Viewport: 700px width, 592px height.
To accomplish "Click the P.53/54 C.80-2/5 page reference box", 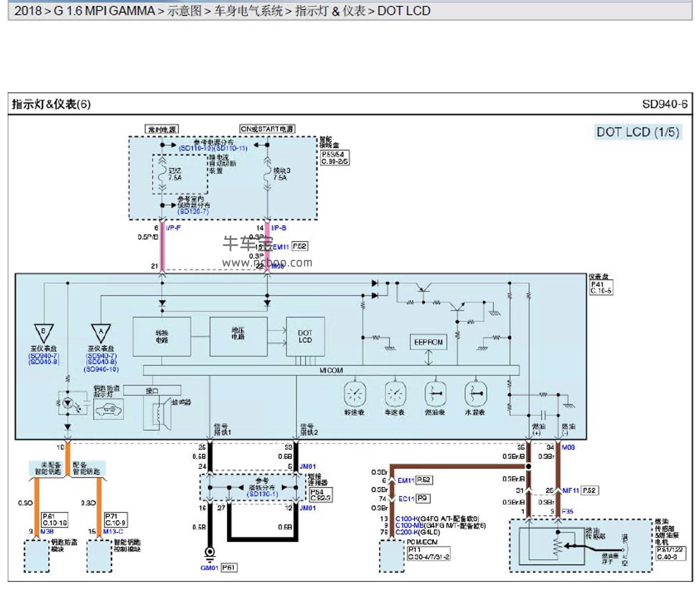I will pyautogui.click(x=335, y=158).
